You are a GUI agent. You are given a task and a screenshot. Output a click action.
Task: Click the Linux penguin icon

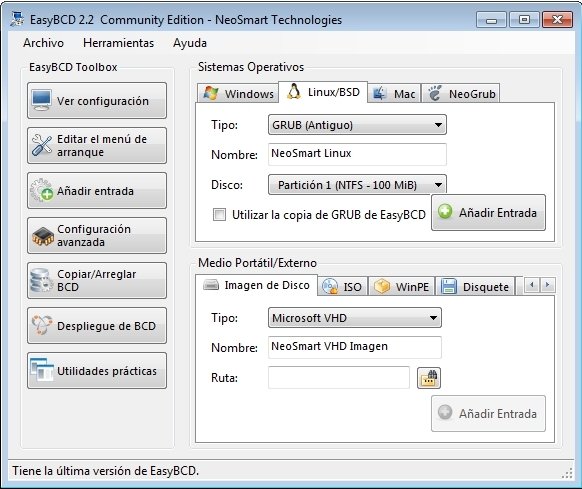tap(294, 92)
